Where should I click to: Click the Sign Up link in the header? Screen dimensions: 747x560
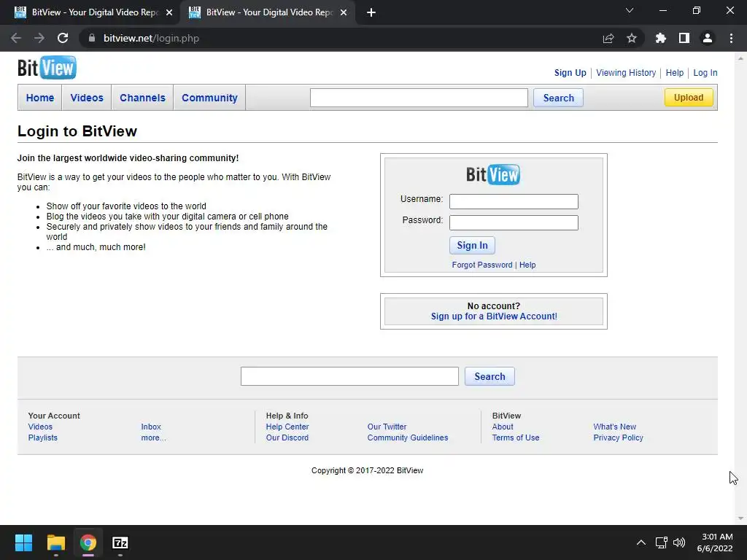click(x=570, y=73)
